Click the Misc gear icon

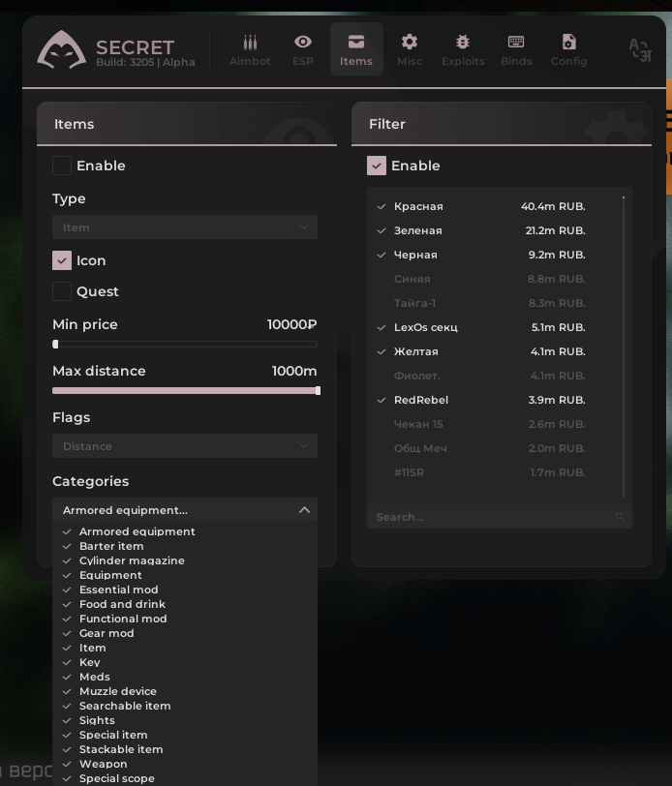tap(410, 42)
